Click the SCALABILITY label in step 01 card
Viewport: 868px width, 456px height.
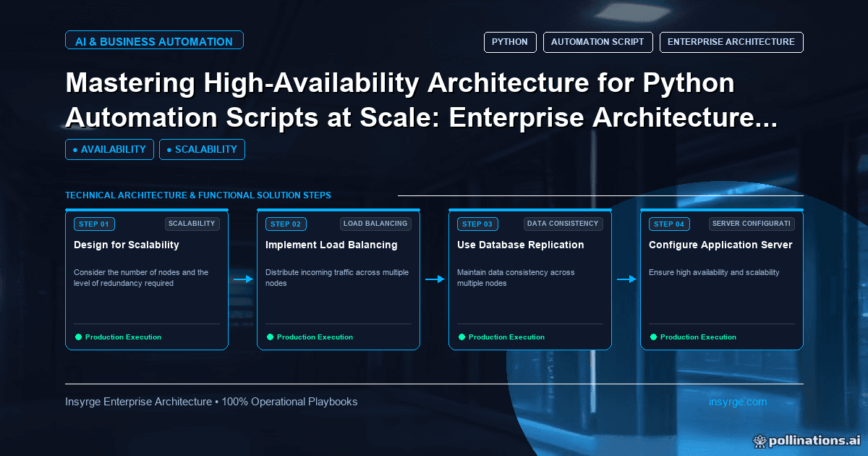point(192,224)
